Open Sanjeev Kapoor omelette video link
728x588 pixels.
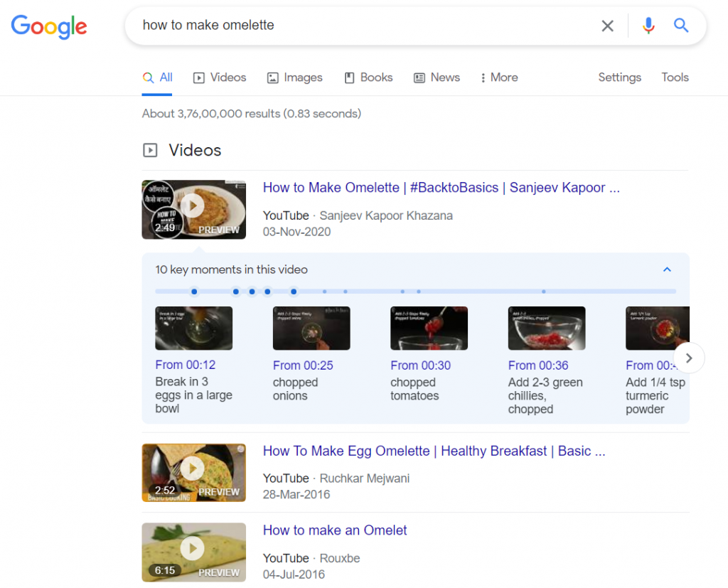441,188
